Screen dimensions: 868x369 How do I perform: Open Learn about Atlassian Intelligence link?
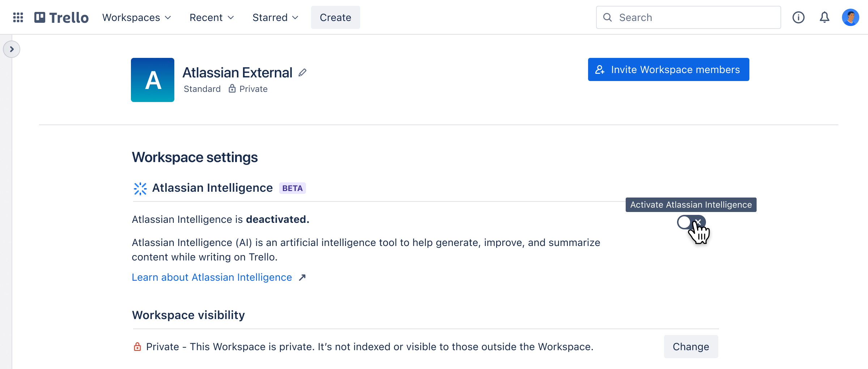(212, 277)
